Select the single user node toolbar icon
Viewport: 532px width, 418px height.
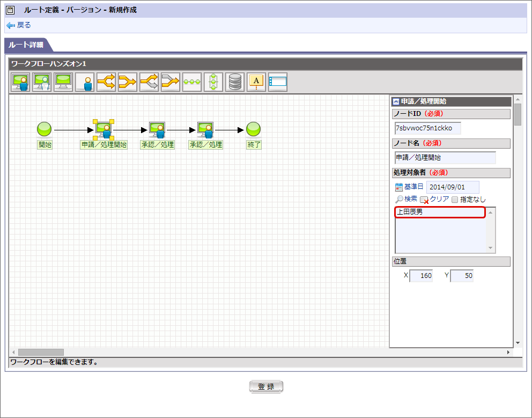tap(85, 82)
